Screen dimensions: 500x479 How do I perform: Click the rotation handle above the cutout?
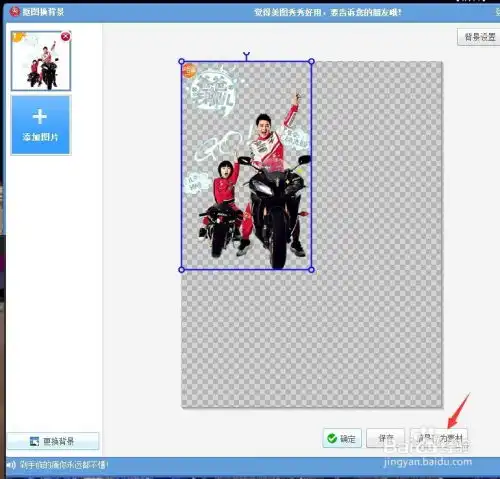pyautogui.click(x=246, y=55)
